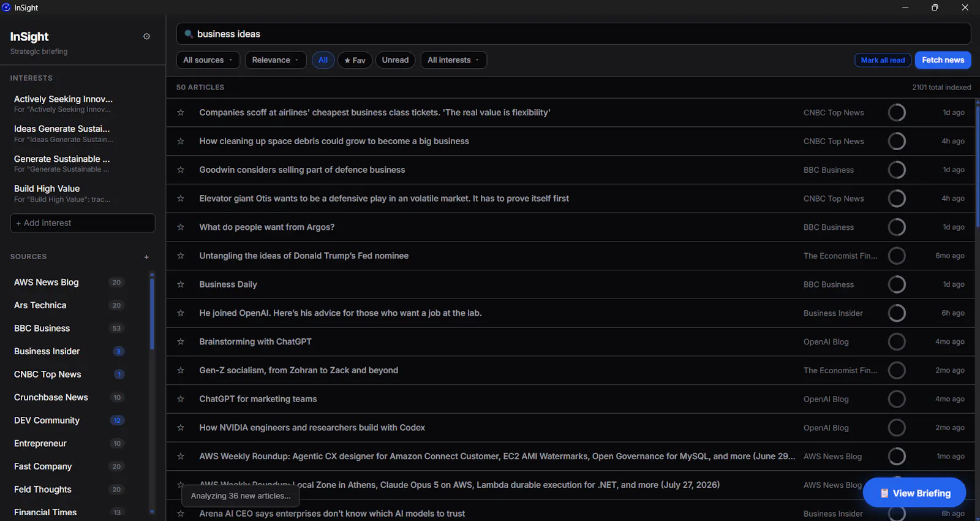Open the Relevance sort dropdown
This screenshot has height=521, width=980.
276,60
